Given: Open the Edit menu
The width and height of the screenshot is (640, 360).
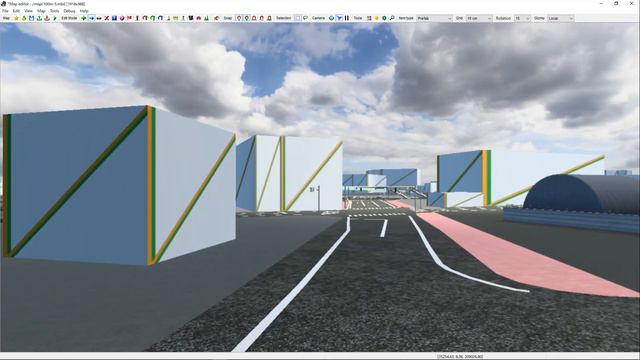Looking at the screenshot, I should coord(16,11).
